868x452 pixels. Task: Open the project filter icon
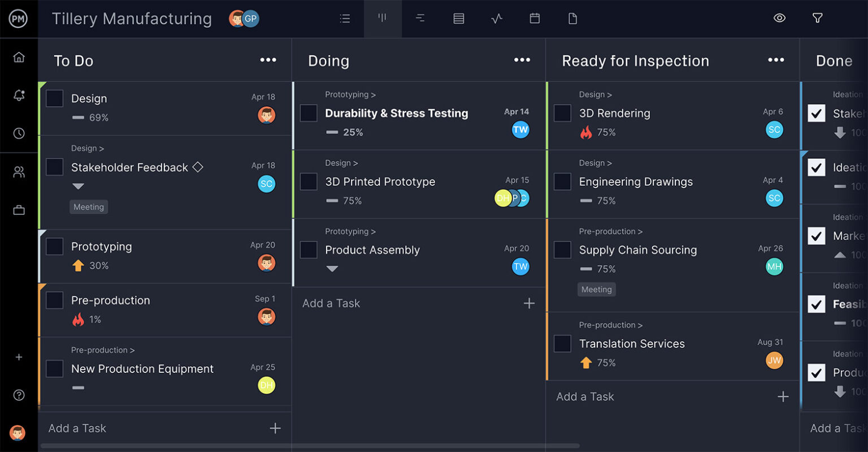(817, 18)
